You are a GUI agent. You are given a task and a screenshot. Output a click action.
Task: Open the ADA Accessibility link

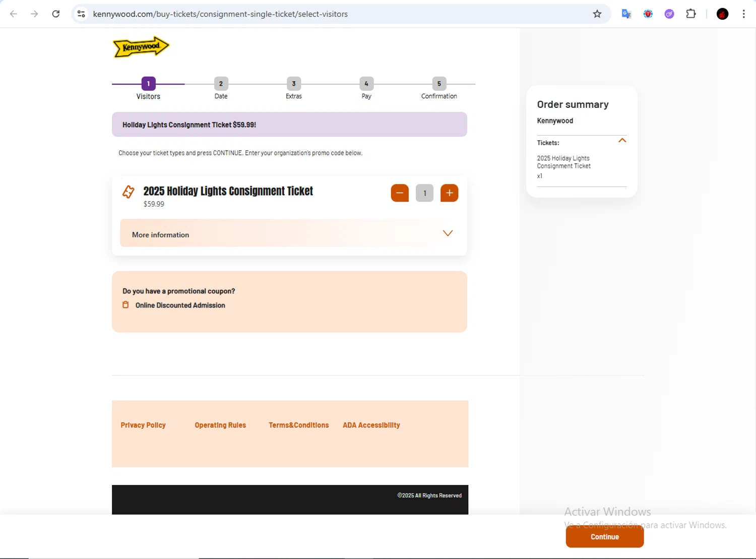tap(371, 425)
